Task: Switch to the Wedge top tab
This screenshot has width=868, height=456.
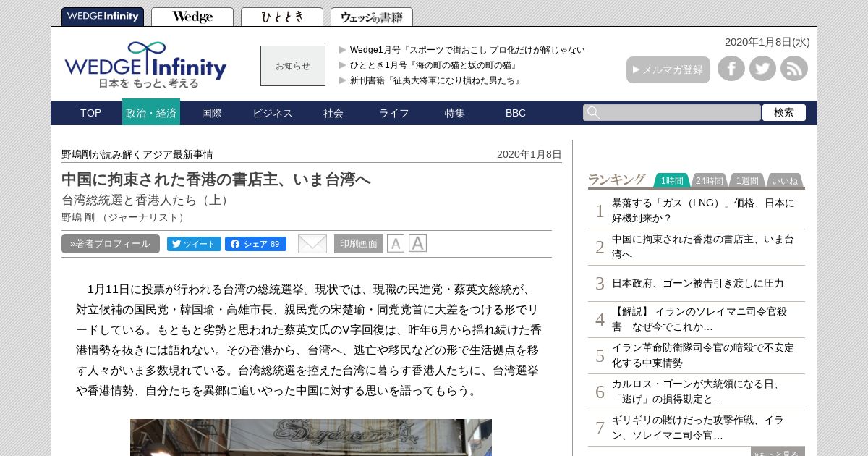Action: (192, 17)
